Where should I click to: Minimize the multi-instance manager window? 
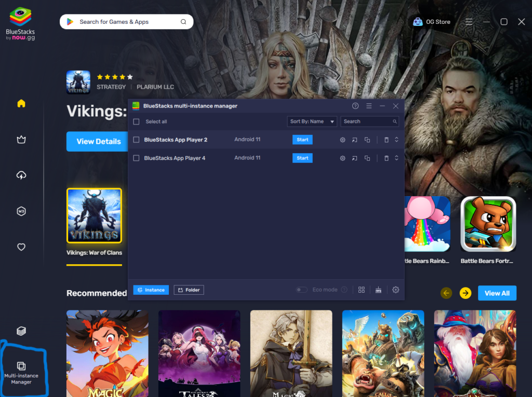pyautogui.click(x=382, y=106)
